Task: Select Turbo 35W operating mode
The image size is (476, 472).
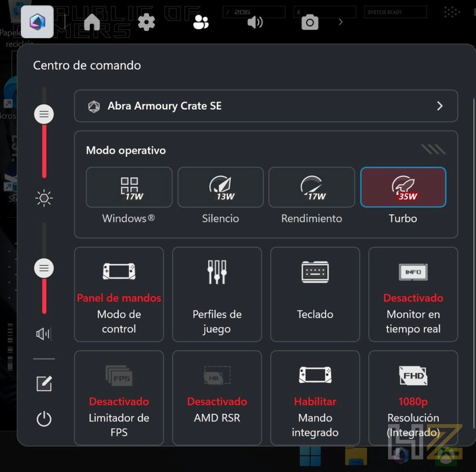Action: click(x=403, y=187)
